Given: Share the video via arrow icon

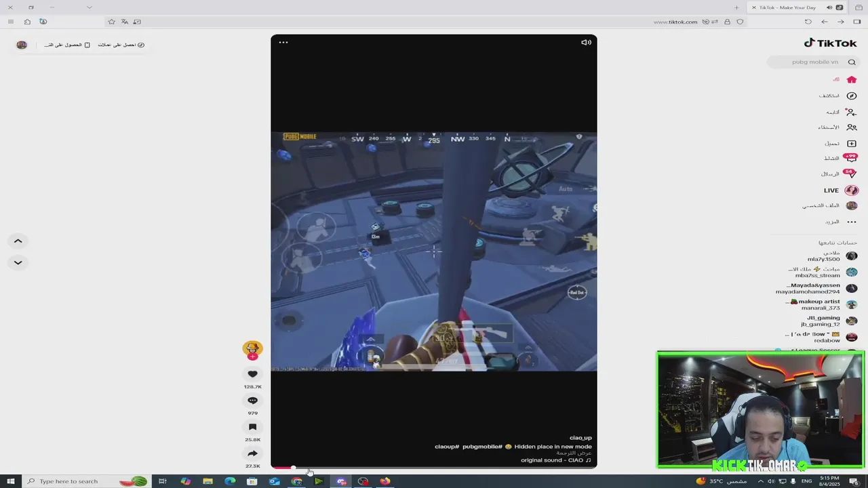Looking at the screenshot, I should 252,453.
